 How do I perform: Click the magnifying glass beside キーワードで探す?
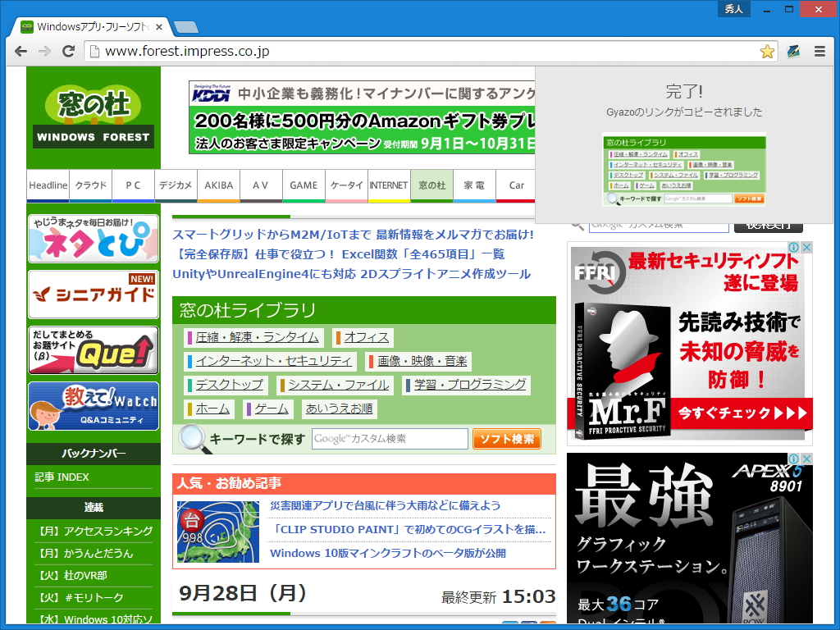(194, 438)
